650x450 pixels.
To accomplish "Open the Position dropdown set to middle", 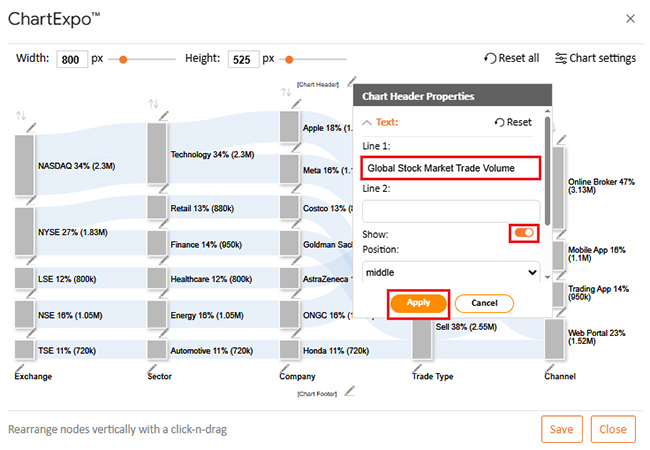I will pos(451,271).
